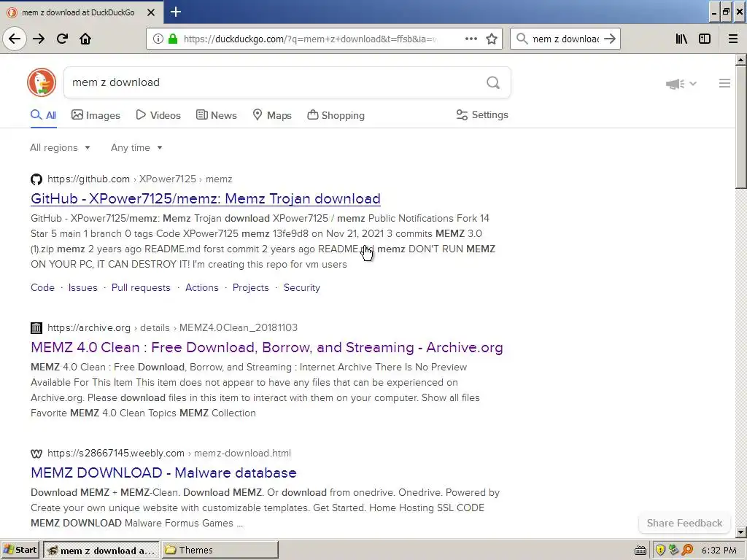
Task: Follow the Code sublink
Action: click(x=42, y=287)
